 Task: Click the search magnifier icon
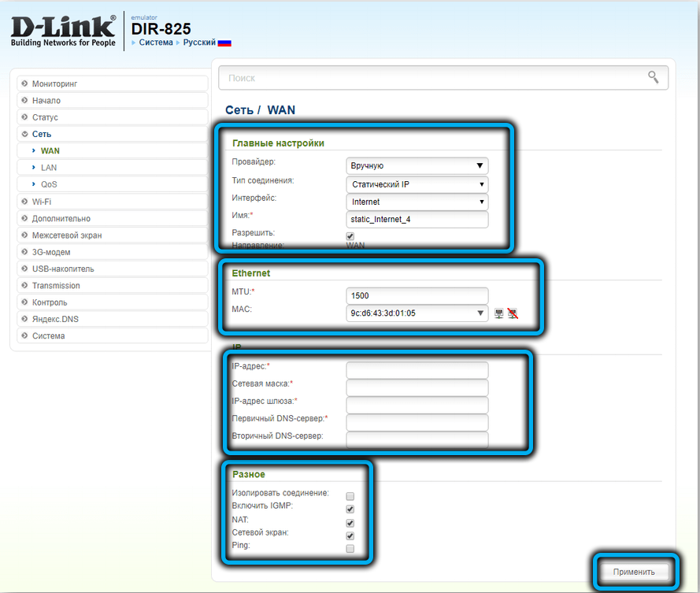click(653, 77)
